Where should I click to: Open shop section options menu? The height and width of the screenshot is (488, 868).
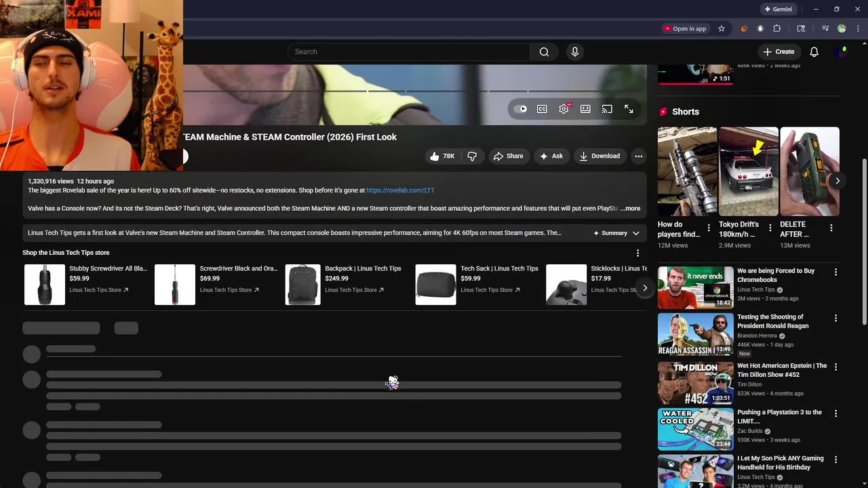637,253
